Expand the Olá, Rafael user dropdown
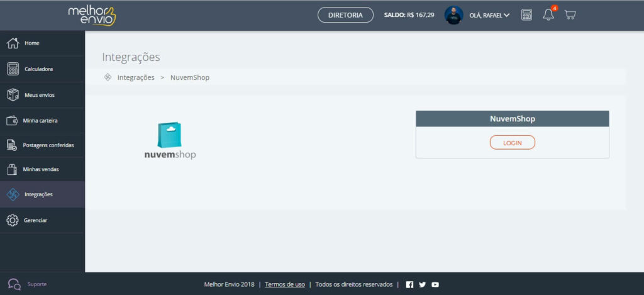The width and height of the screenshot is (644, 295). pyautogui.click(x=489, y=15)
